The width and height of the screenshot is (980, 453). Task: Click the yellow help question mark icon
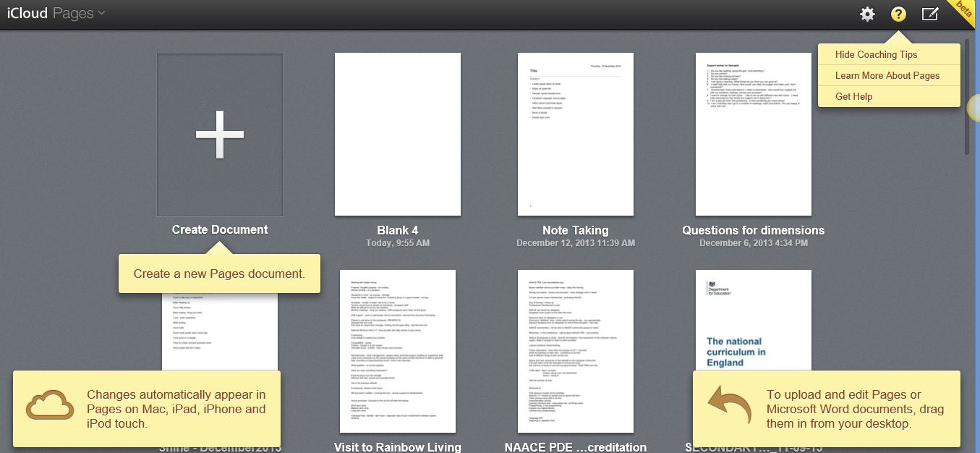point(898,14)
